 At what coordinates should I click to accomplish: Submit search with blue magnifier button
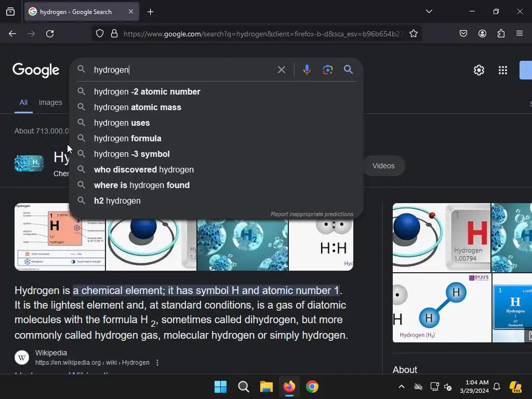tap(348, 70)
